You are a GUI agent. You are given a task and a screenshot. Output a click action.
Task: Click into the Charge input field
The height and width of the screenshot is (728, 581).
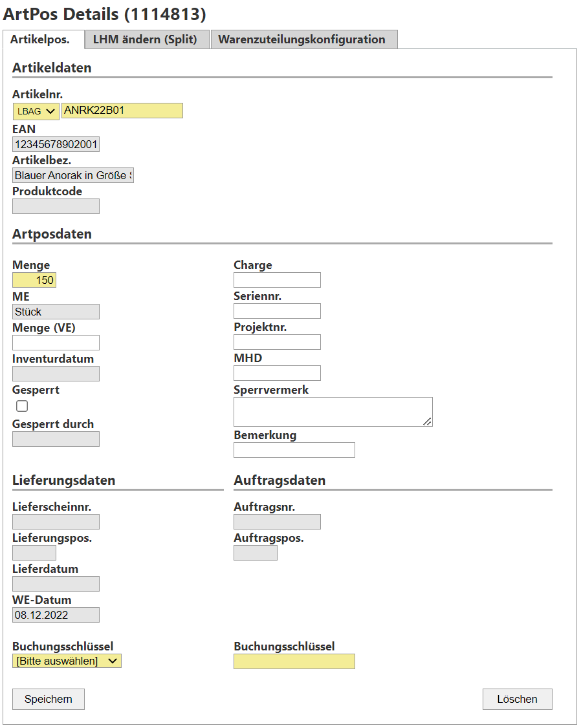[277, 280]
